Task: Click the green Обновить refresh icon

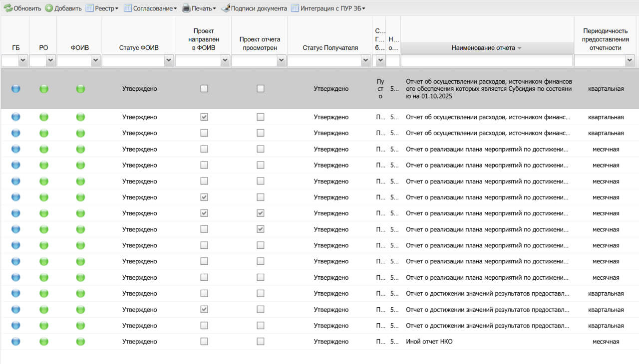Action: pyautogui.click(x=8, y=8)
